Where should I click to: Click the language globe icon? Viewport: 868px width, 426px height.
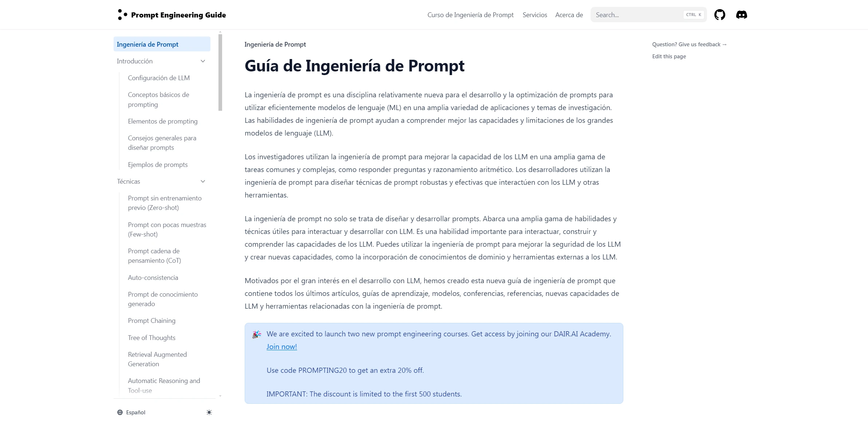tap(119, 412)
